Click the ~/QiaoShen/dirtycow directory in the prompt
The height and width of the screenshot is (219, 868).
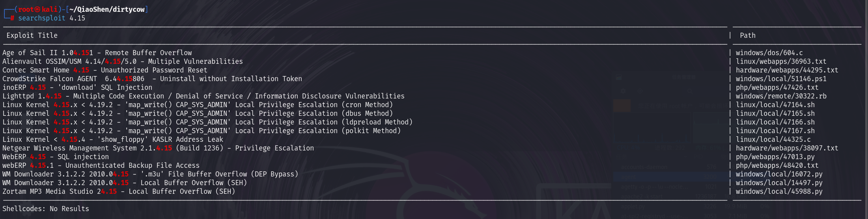click(107, 9)
